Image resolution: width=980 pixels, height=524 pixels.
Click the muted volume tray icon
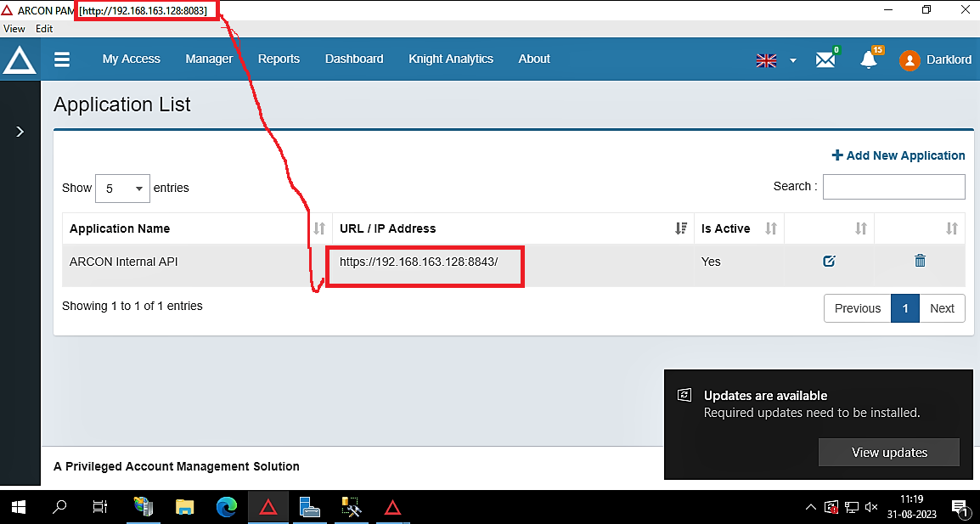pyautogui.click(x=872, y=507)
